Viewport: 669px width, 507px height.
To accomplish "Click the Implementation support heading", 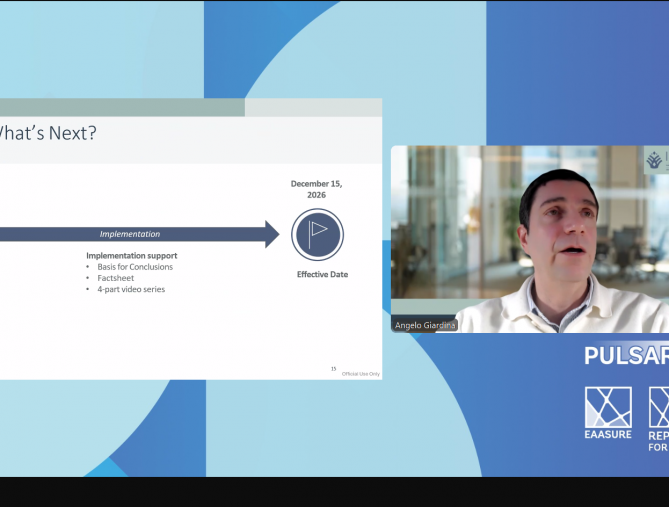I will click(131, 256).
